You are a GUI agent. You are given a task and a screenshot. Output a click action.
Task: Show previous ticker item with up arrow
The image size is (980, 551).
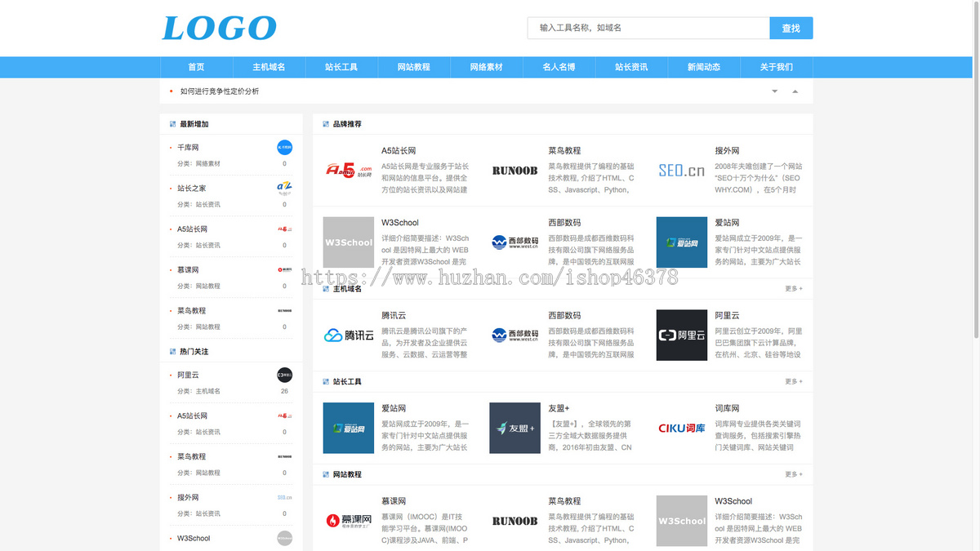(795, 91)
